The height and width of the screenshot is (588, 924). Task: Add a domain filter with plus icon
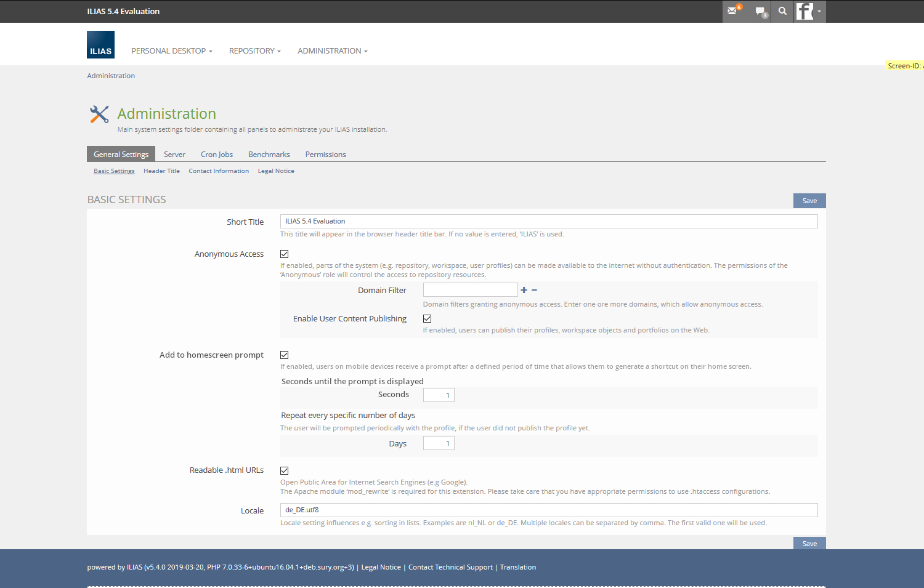(524, 290)
